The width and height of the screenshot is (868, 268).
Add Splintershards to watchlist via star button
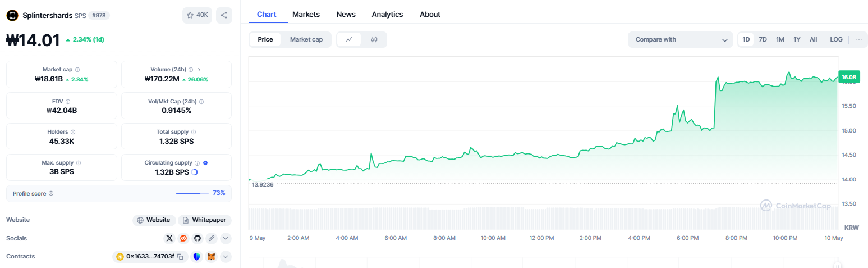[x=197, y=15]
